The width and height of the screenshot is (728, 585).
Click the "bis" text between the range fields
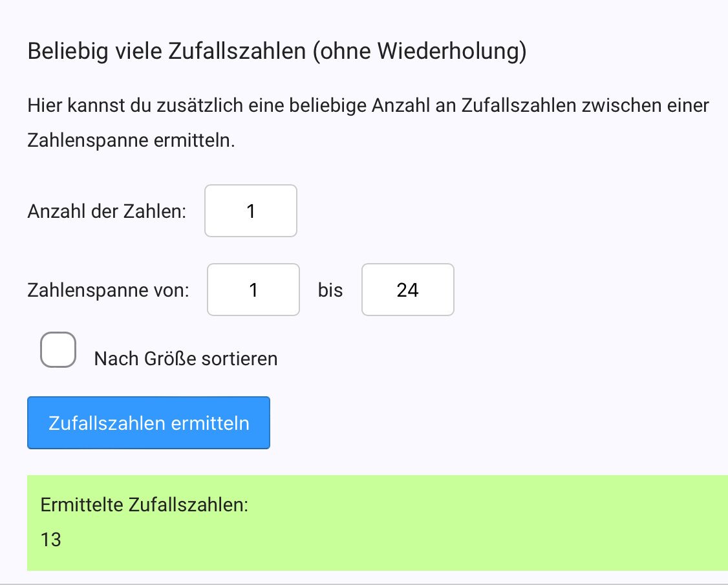coord(330,290)
